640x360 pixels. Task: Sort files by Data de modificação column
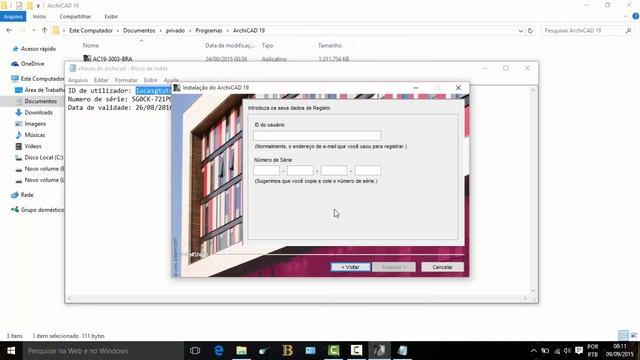(230, 45)
